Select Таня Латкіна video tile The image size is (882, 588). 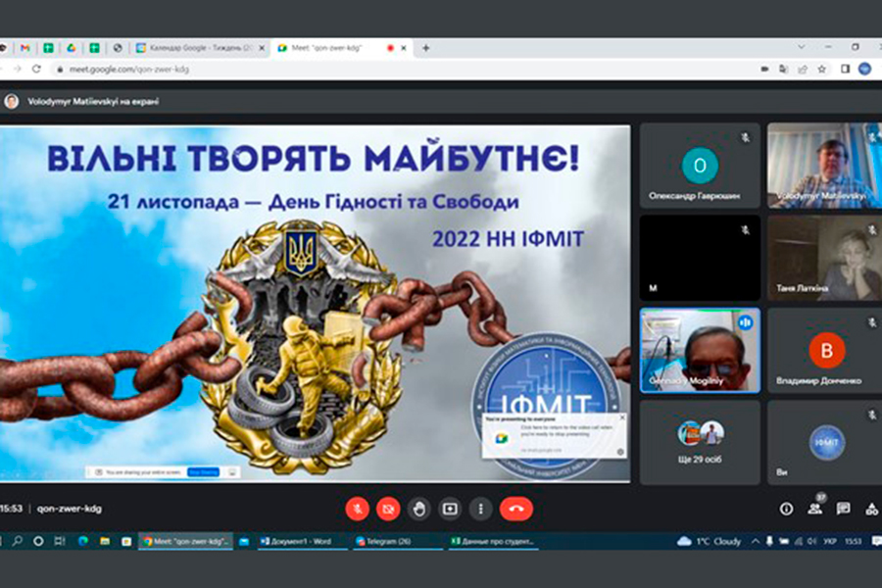coord(824,258)
